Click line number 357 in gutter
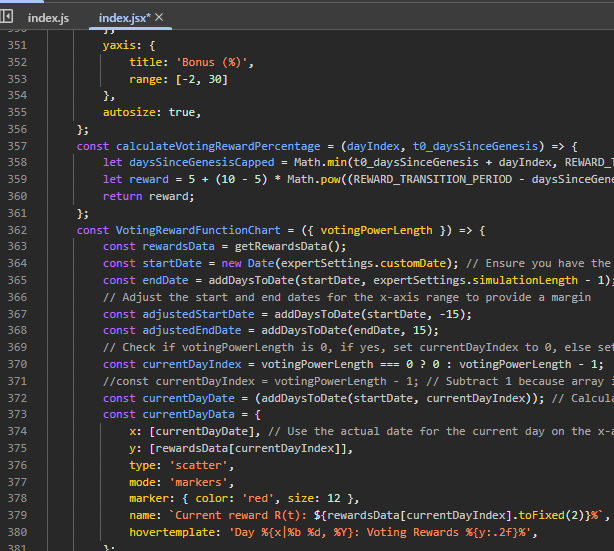Viewport: 614px width, 551px height. pos(18,146)
